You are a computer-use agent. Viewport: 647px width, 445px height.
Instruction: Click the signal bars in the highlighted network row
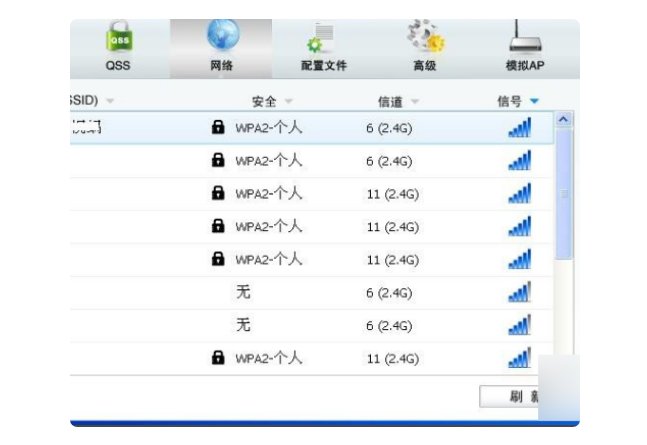click(x=520, y=128)
